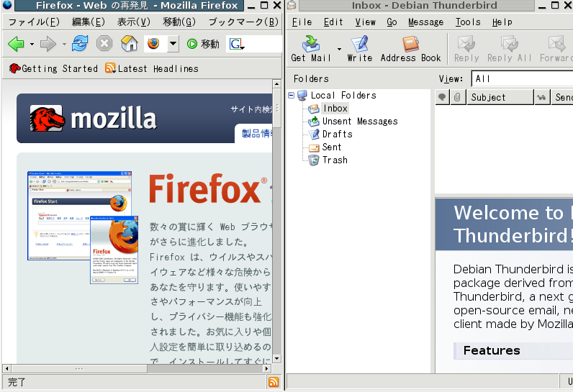The image size is (573, 392).
Task: Open the Edit menu in Thunderbird
Action: coord(333,22)
